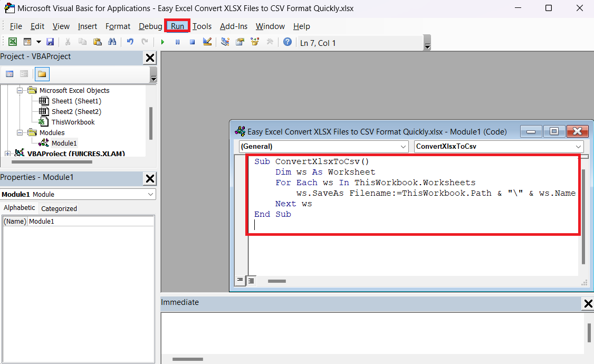Open the Object Browser toolbar icon

[255, 42]
